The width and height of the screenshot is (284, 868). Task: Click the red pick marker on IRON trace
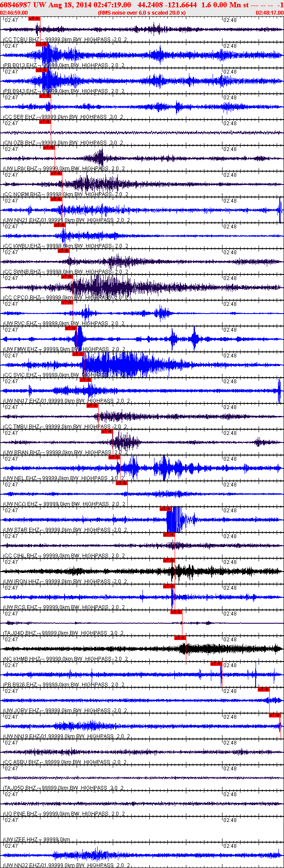(x=169, y=560)
